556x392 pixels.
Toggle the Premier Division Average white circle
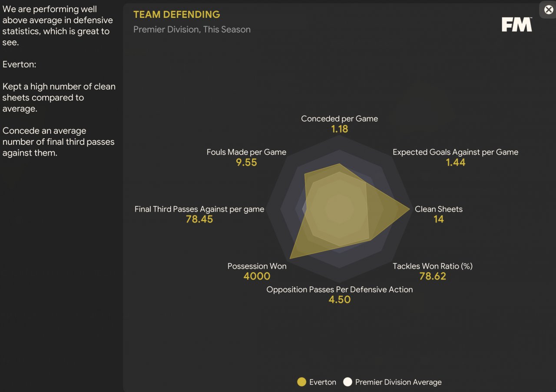(347, 382)
